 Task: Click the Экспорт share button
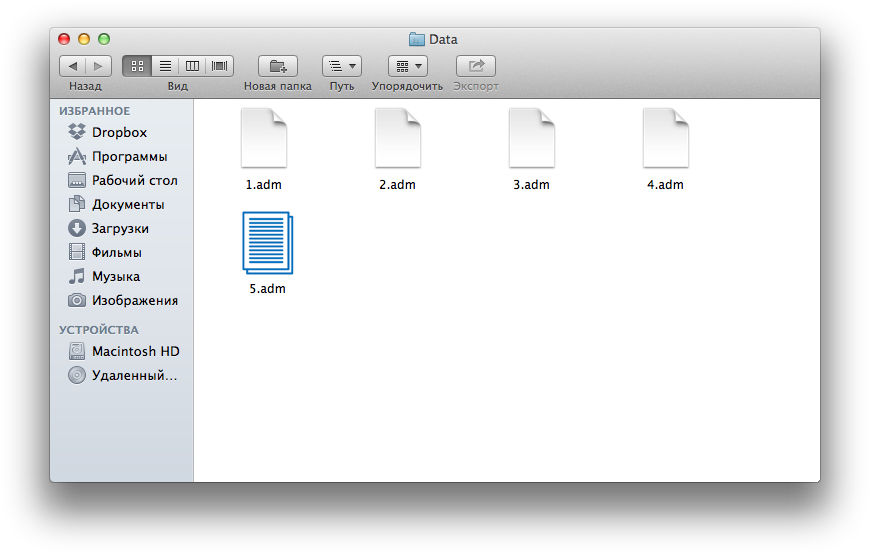[x=476, y=66]
